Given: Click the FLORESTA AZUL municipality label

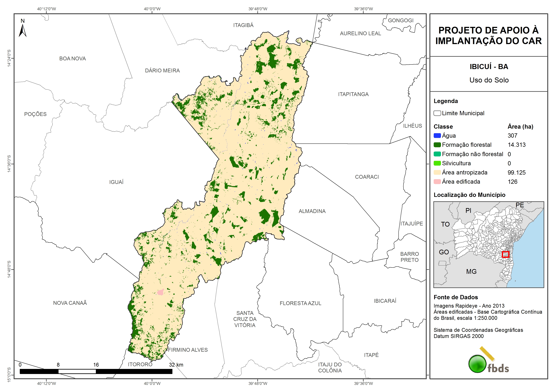Looking at the screenshot, I should (301, 303).
